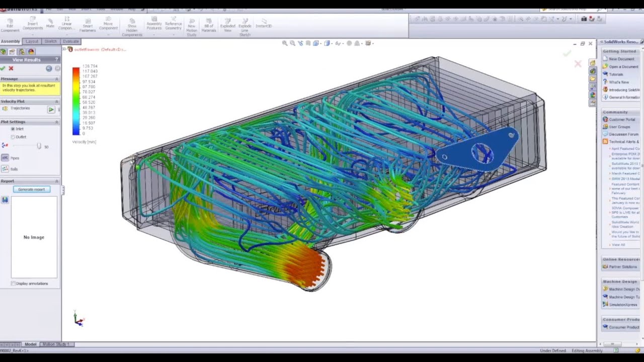
Task: Save the report image with the disk icon
Action: click(5, 200)
